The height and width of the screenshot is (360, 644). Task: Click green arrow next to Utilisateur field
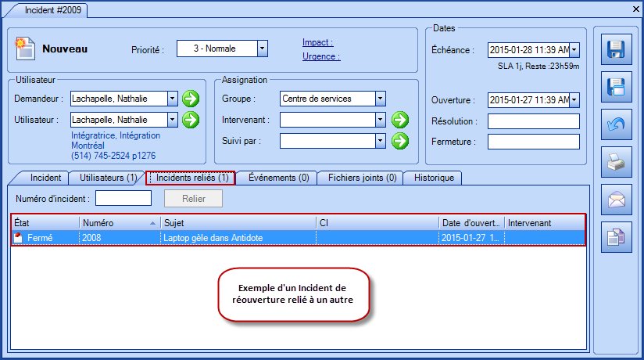[191, 120]
